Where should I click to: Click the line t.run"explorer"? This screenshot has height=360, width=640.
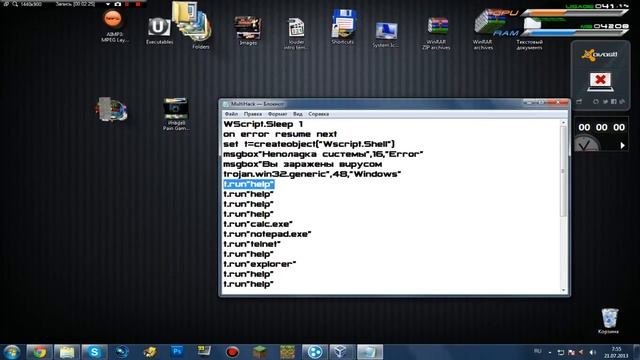[x=260, y=264]
